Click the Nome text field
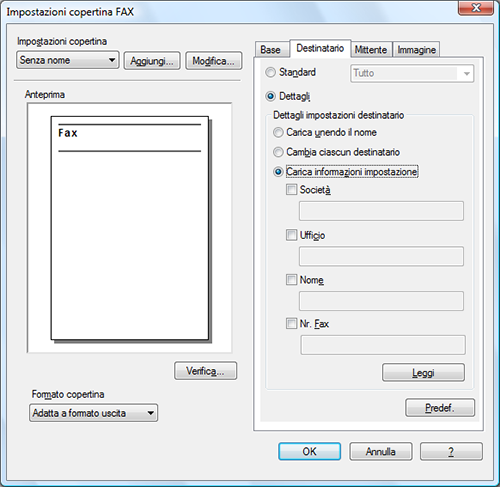 click(x=381, y=301)
